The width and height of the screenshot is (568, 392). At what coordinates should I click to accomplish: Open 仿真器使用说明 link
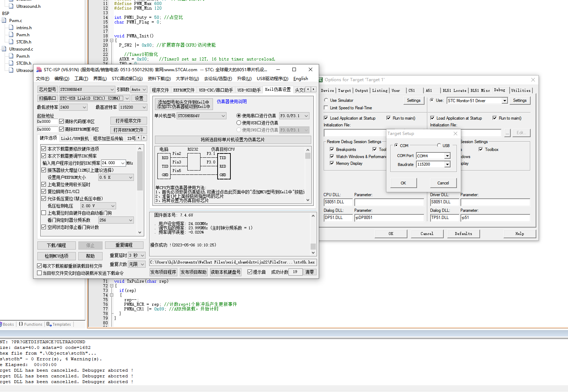232,101
